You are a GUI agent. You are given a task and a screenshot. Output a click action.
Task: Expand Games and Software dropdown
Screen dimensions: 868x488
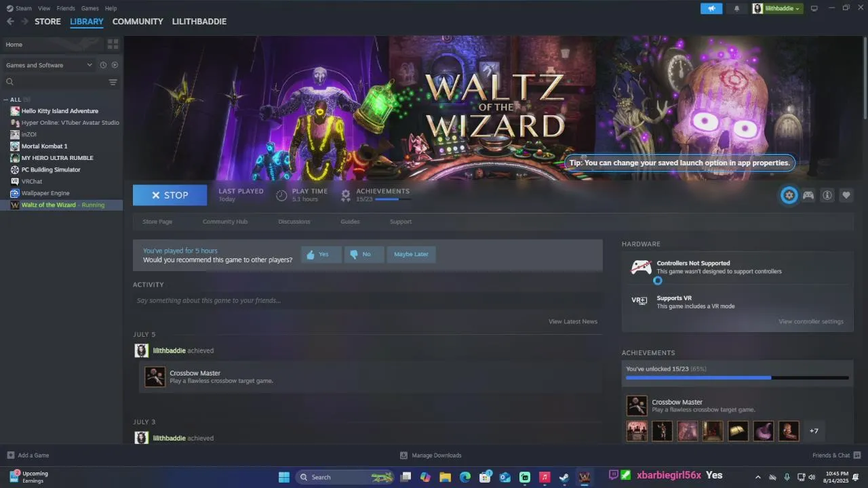coord(48,65)
